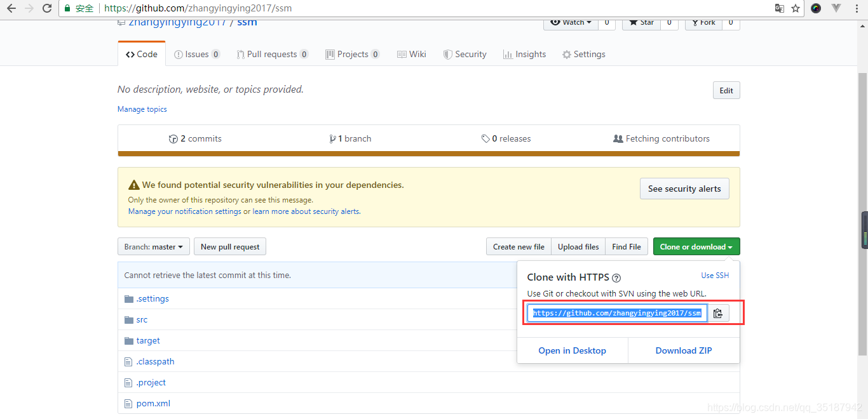Open the repository Settings tab

click(x=584, y=54)
